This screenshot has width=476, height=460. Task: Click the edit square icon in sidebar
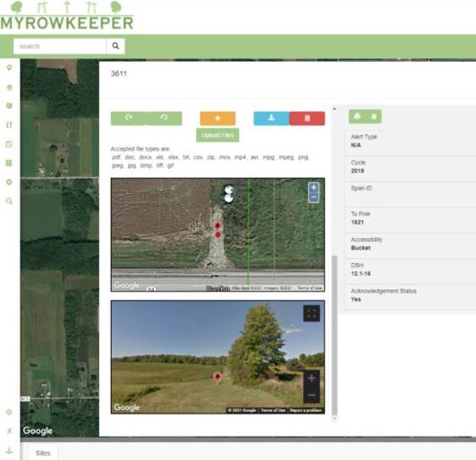[9, 144]
